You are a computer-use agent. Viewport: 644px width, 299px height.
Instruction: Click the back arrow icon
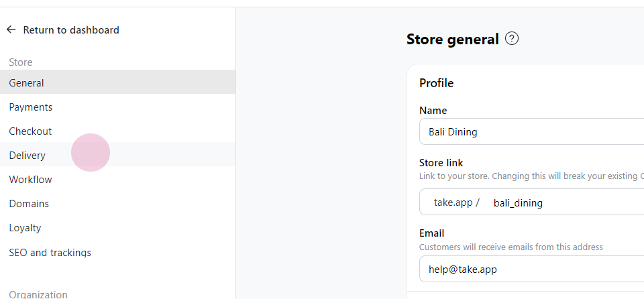11,29
